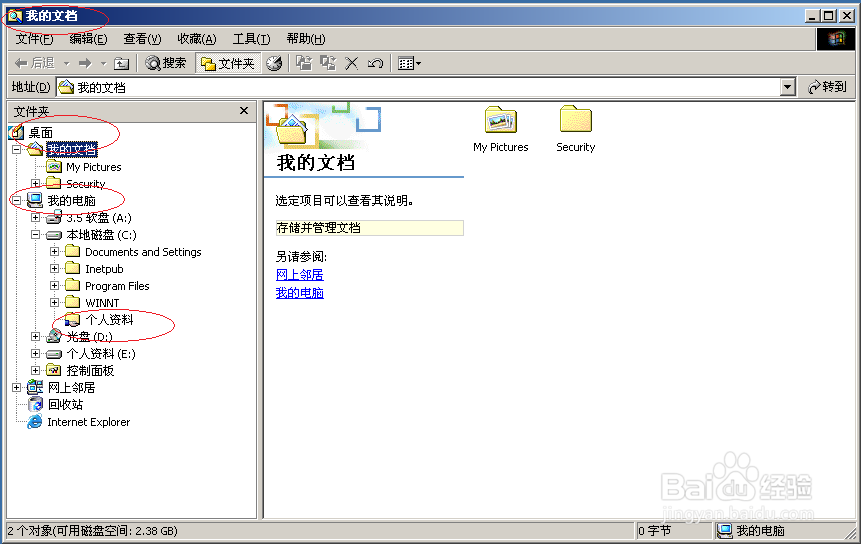Select 个人资料 folder under C: drive
Viewport: 861px width, 544px height.
click(x=109, y=319)
